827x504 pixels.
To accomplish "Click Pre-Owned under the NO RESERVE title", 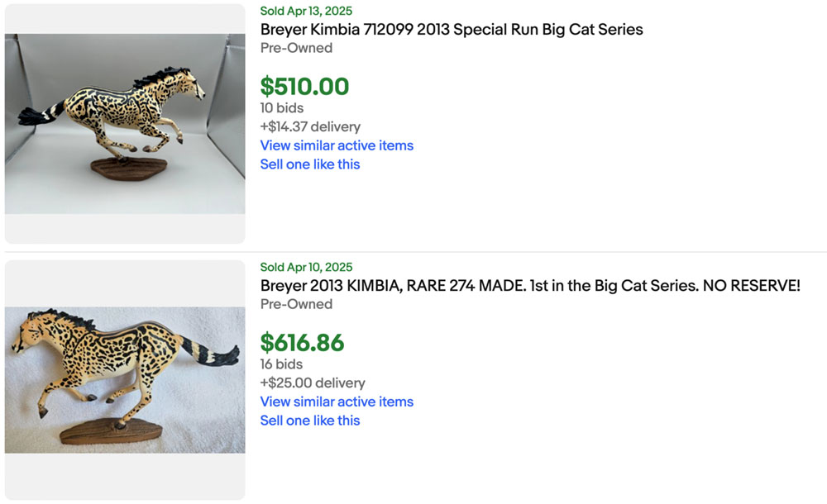I will 296,304.
